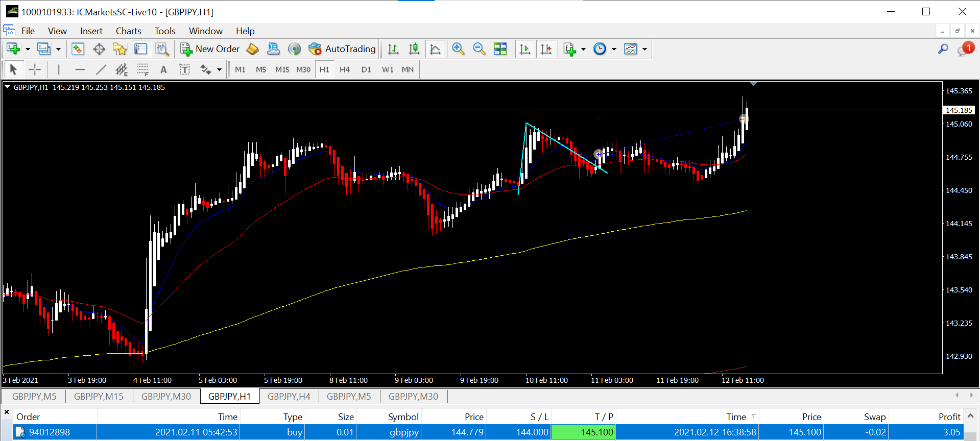Toggle the Navigator folder-star icon
Viewport: 980px width, 441px height.
tap(120, 49)
